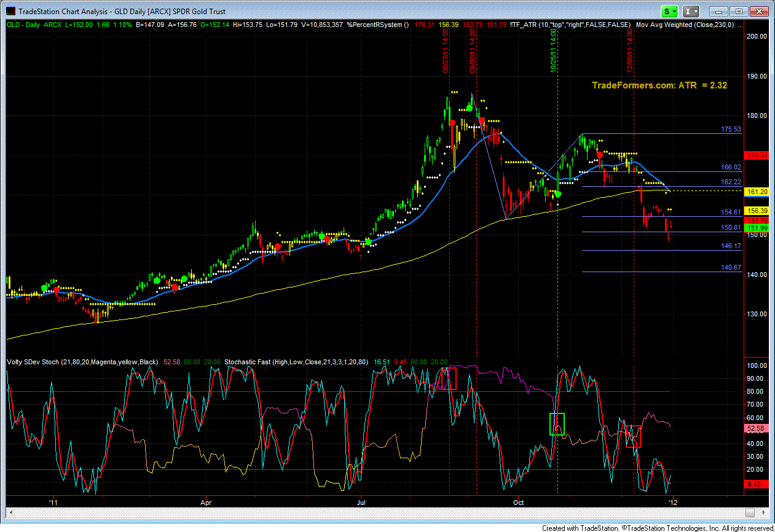
Task: Click the "O=152.14" open value
Action: pos(216,25)
